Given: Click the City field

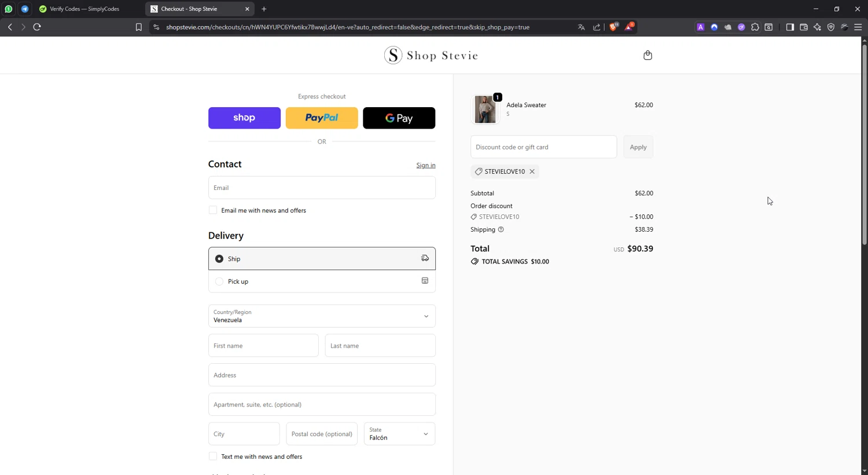Looking at the screenshot, I should 244,434.
